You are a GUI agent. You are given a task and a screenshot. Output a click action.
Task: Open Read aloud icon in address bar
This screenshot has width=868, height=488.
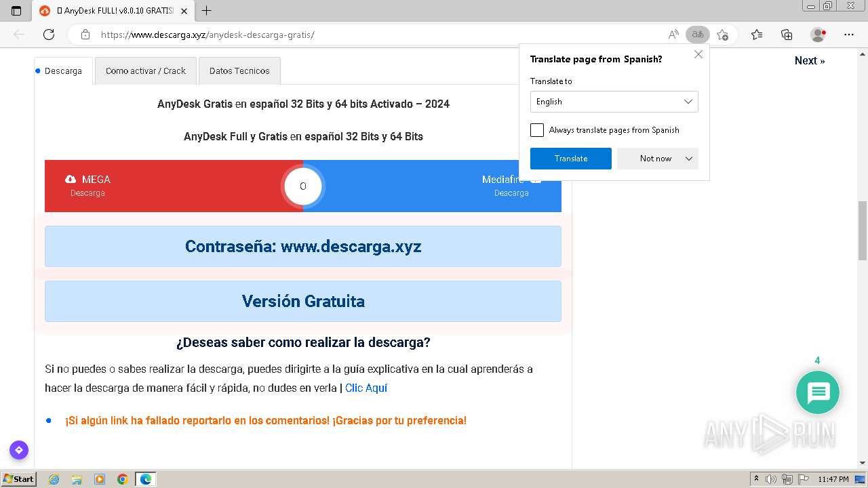pyautogui.click(x=673, y=35)
